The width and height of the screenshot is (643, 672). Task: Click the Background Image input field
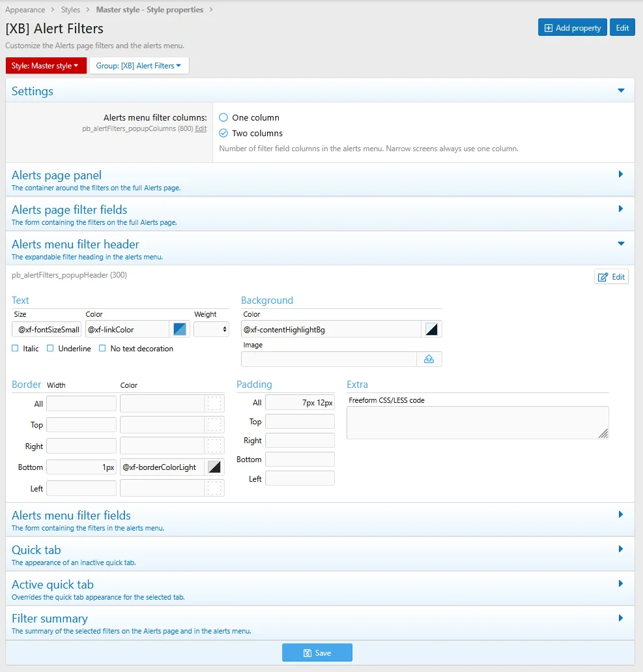coord(329,359)
